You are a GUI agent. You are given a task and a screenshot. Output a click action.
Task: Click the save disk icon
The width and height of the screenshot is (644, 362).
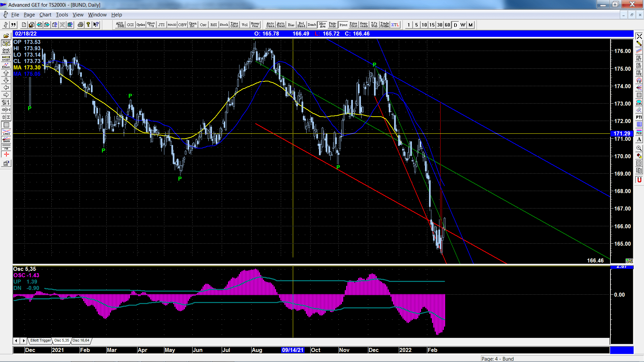pyautogui.click(x=32, y=25)
